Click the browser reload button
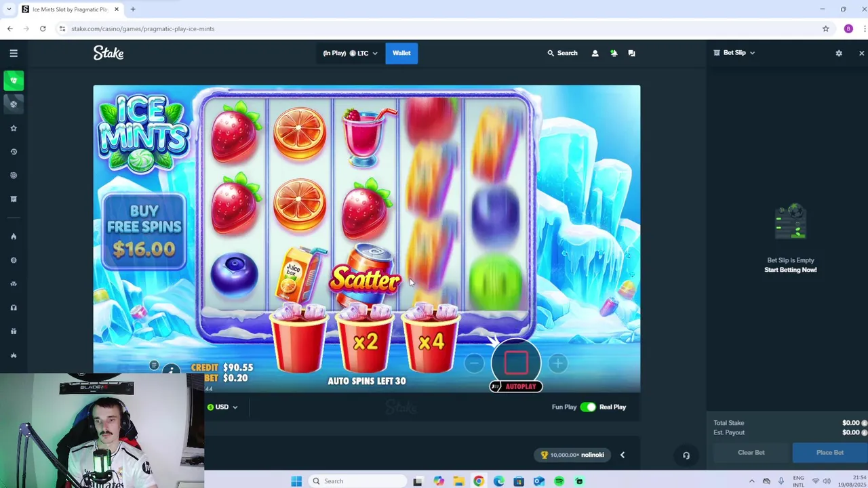The height and width of the screenshot is (488, 868). coord(43,28)
